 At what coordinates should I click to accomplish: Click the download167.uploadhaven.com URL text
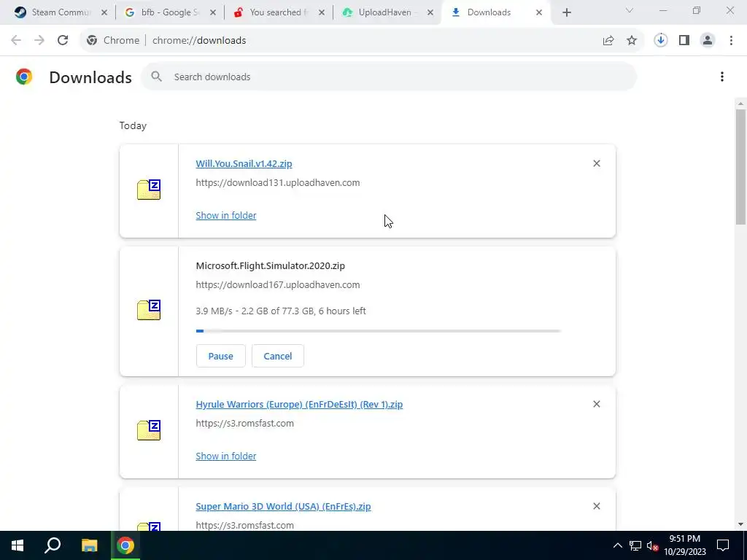(x=278, y=285)
